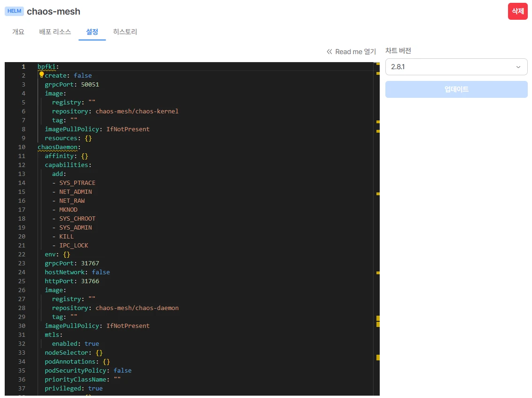Click the lightbulb quick-fix icon on line 2
The width and height of the screenshot is (532, 398).
(x=41, y=74)
